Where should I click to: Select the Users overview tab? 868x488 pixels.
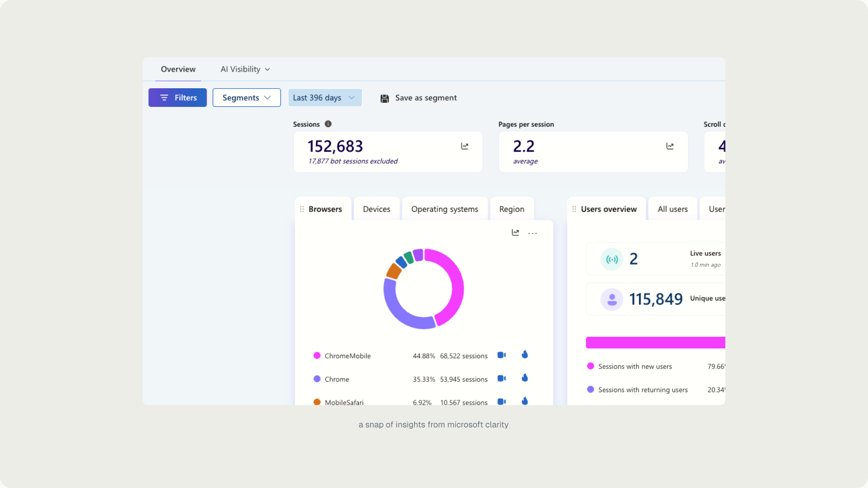[608, 209]
